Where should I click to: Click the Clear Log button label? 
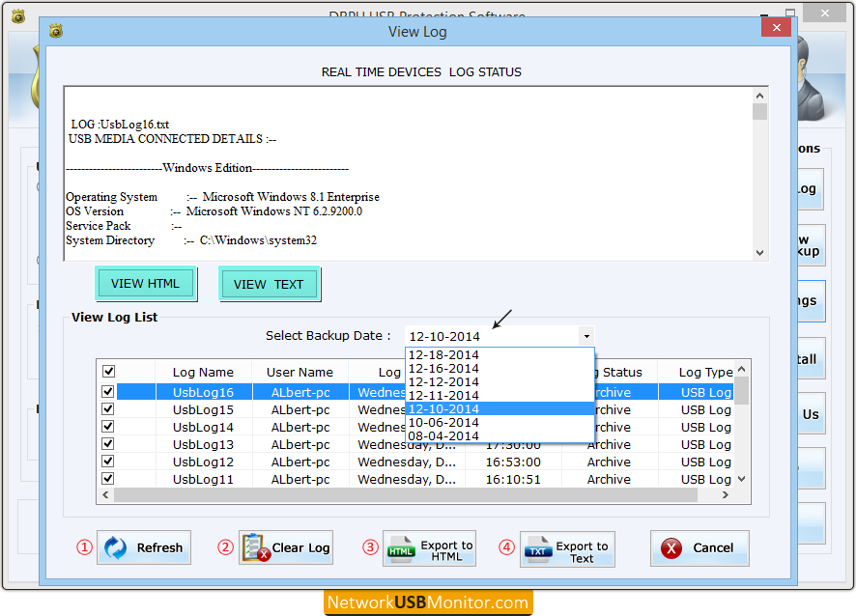[300, 547]
